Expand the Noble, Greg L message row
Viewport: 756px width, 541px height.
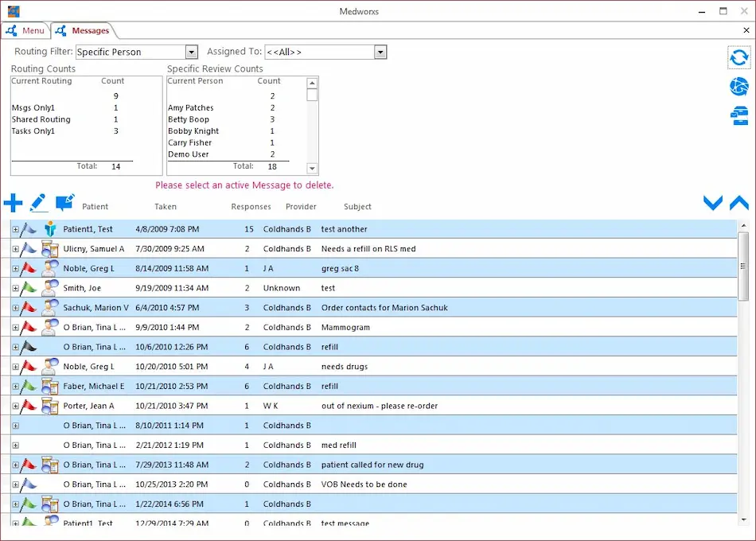16,268
